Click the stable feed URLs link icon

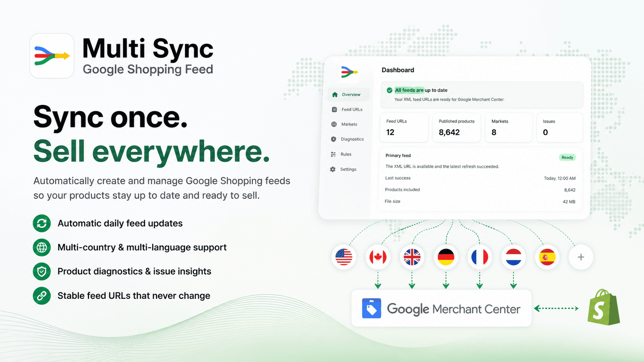[42, 296]
